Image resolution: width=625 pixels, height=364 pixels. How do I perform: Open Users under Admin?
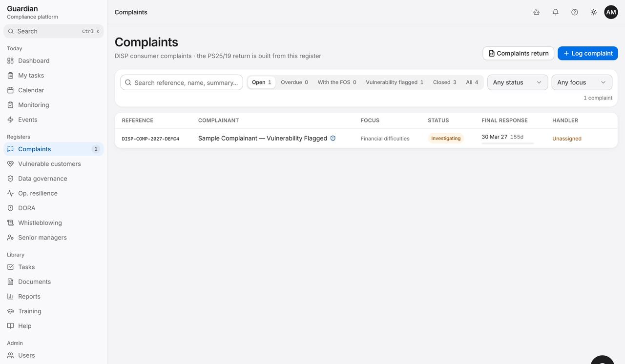tap(54, 356)
